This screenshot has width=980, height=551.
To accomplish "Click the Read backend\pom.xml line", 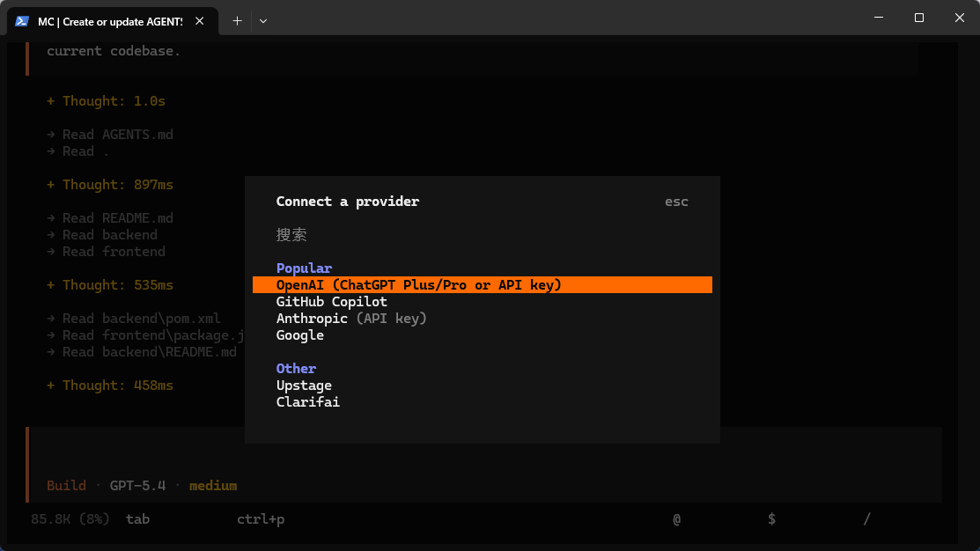I will coord(134,319).
